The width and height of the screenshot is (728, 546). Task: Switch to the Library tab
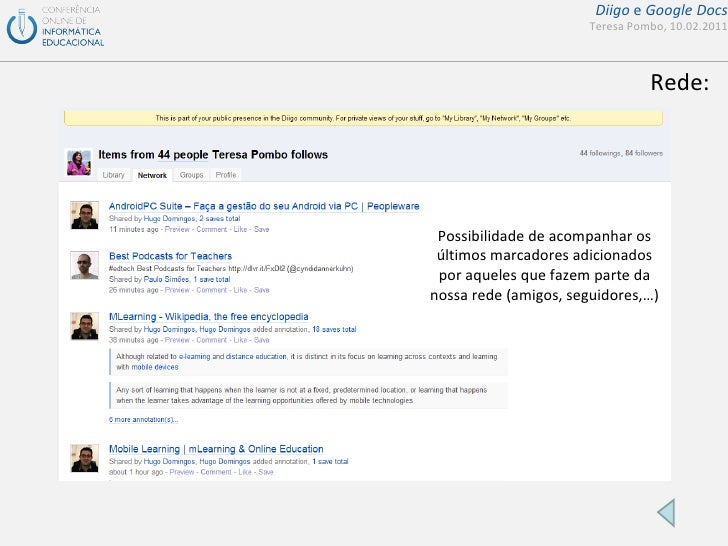pos(113,175)
